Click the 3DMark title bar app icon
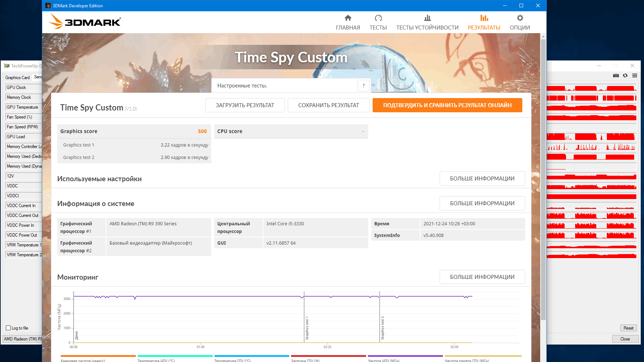Viewport: 644px width, 362px height. 48,5
